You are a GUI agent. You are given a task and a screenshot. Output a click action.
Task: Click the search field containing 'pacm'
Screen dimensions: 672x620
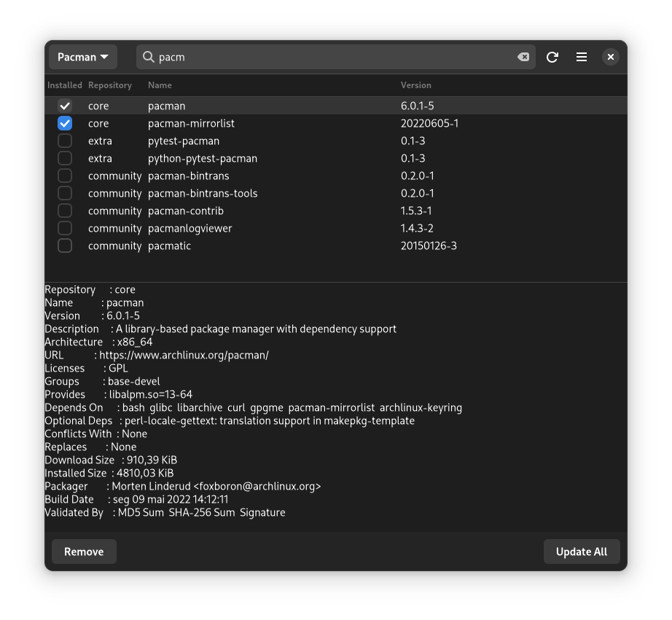[x=335, y=57]
